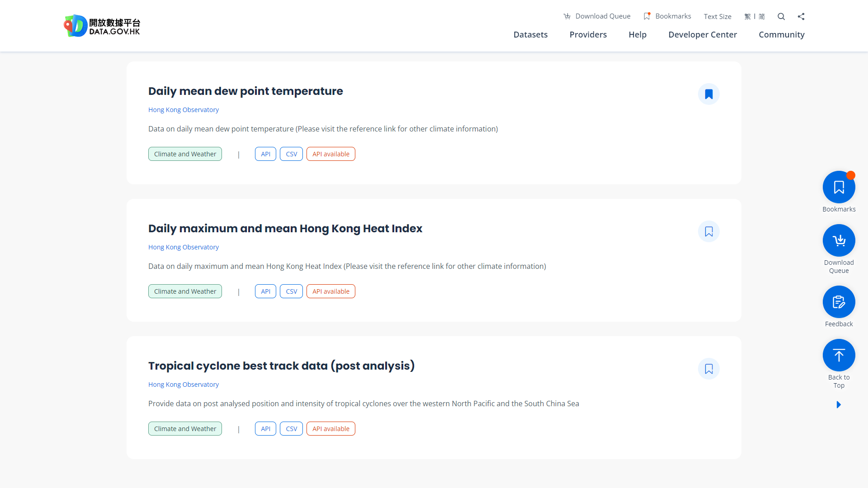
Task: Open search using the magnifier icon
Action: 781,16
